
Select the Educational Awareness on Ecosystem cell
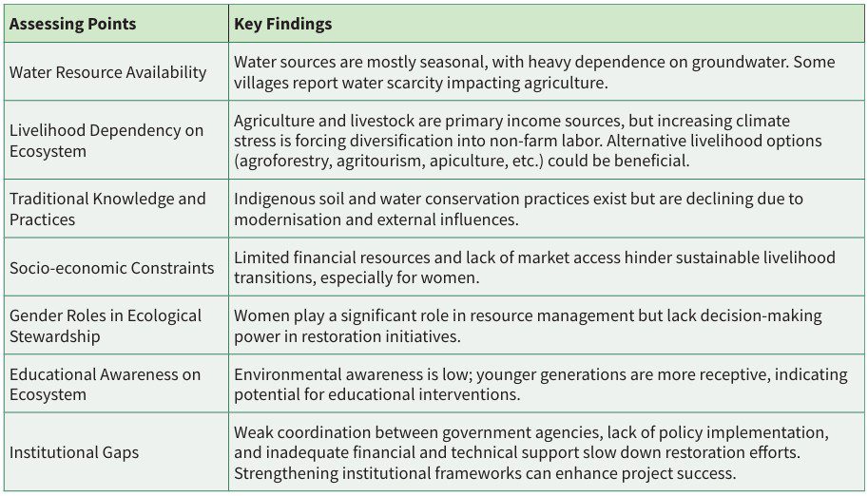(105, 384)
